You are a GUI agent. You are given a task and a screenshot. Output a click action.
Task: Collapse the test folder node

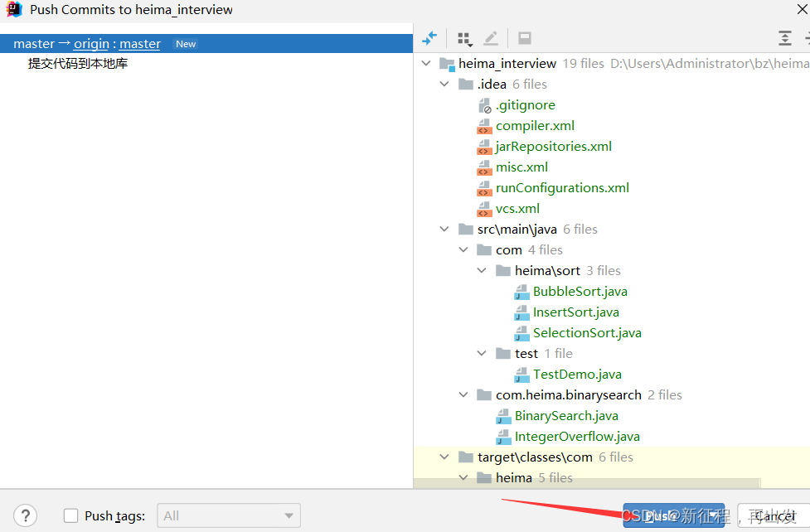(x=482, y=353)
